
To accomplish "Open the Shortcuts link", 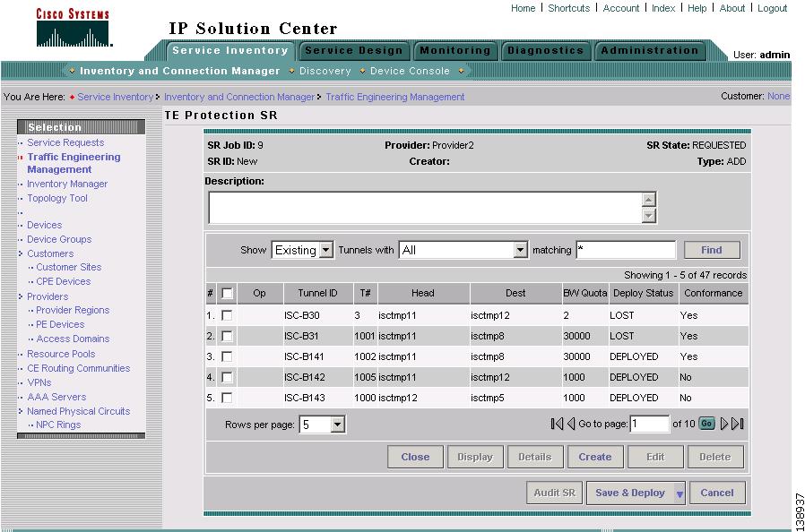I will pos(569,8).
